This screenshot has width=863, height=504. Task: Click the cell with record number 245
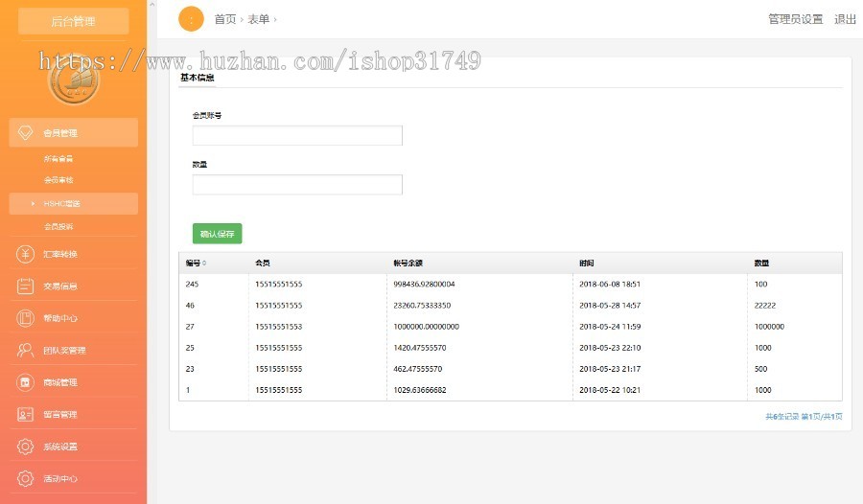(x=192, y=284)
